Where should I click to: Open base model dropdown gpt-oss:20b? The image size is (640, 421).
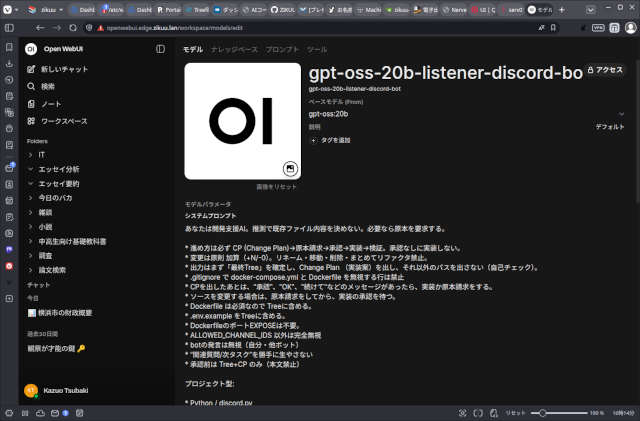(620, 114)
